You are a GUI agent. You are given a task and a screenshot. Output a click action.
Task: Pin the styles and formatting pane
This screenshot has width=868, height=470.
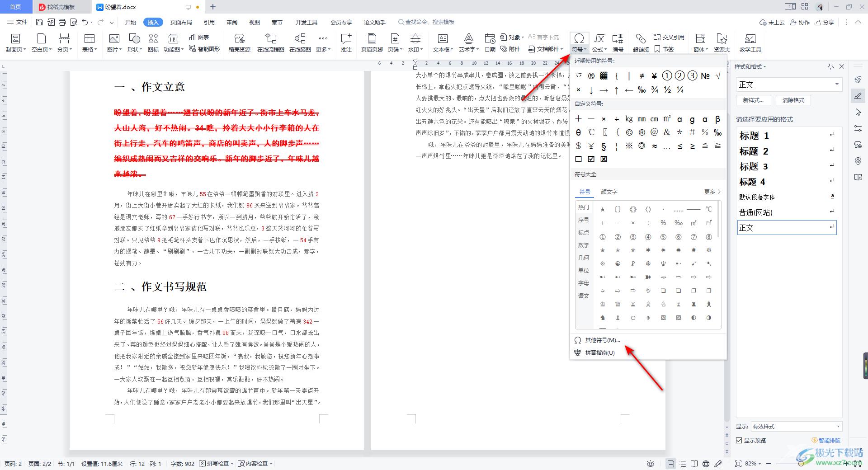point(830,66)
